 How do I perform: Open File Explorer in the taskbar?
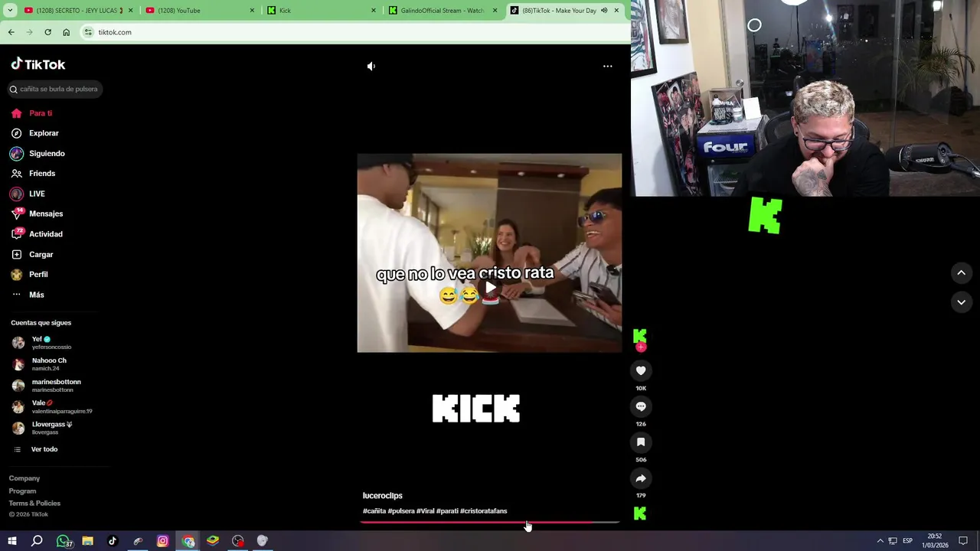87,541
